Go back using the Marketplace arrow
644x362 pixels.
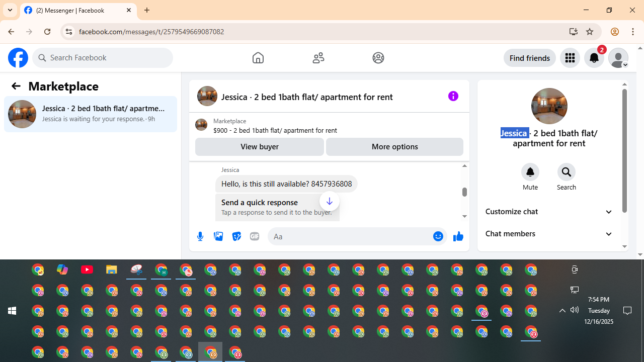click(x=16, y=86)
